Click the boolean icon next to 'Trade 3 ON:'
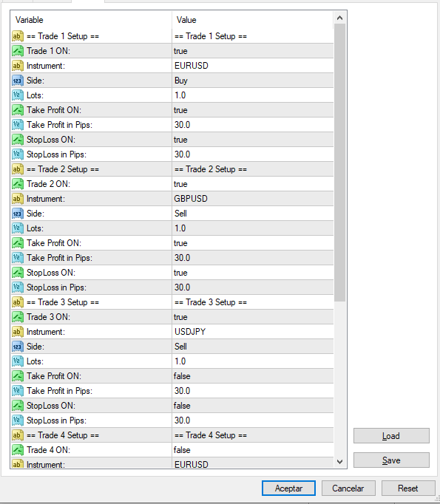The image size is (440, 504). click(x=18, y=317)
